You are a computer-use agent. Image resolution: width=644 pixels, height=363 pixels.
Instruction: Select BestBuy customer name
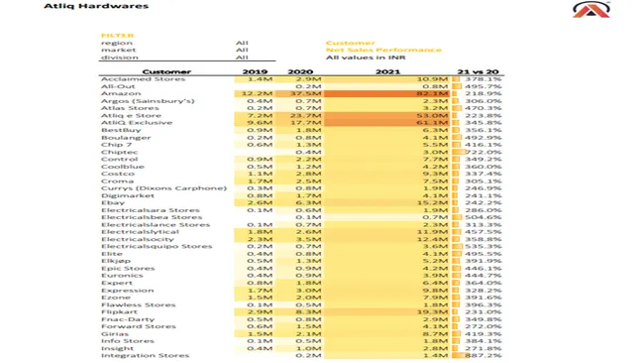121,130
